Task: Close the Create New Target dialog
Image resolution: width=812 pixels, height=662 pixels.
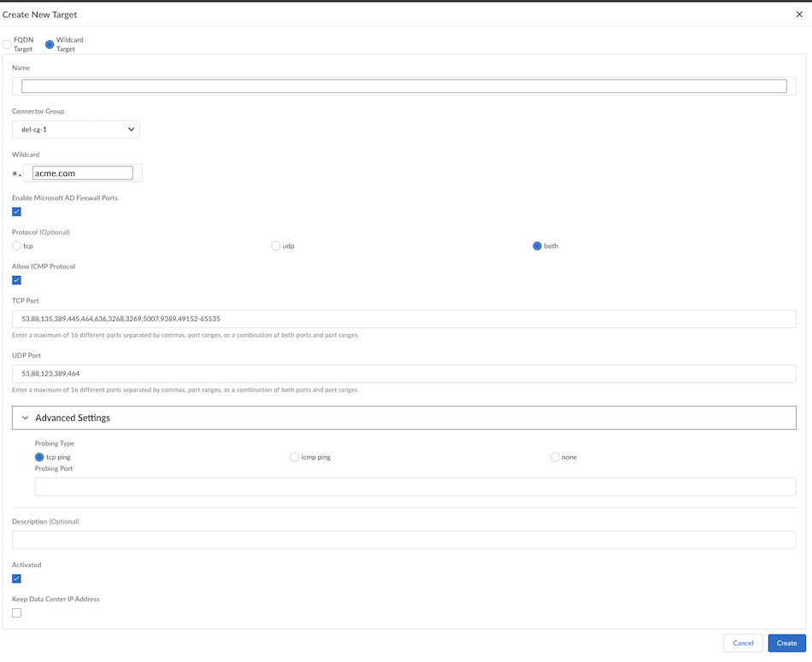Action: coord(799,15)
